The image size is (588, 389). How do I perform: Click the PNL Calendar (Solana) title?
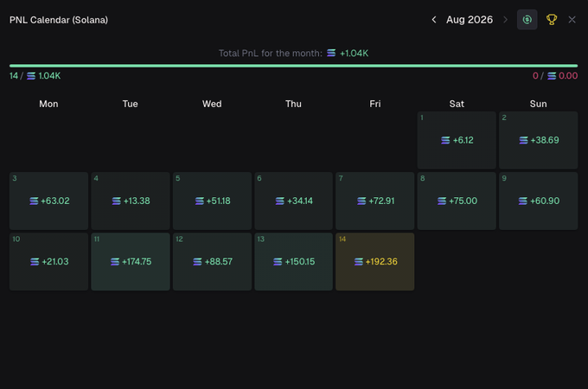coord(59,20)
